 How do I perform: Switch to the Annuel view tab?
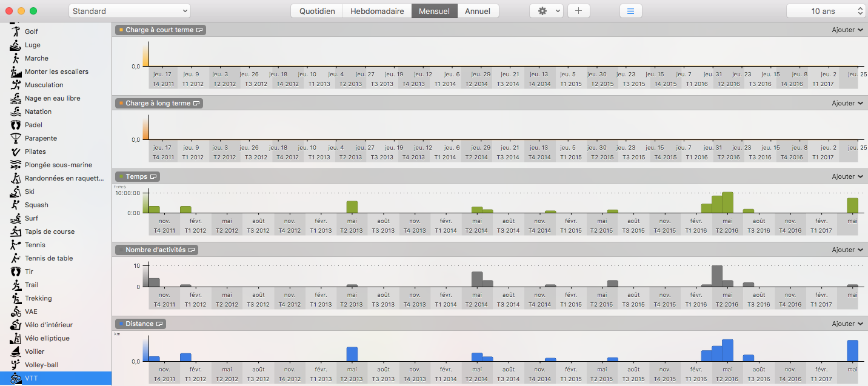[478, 11]
